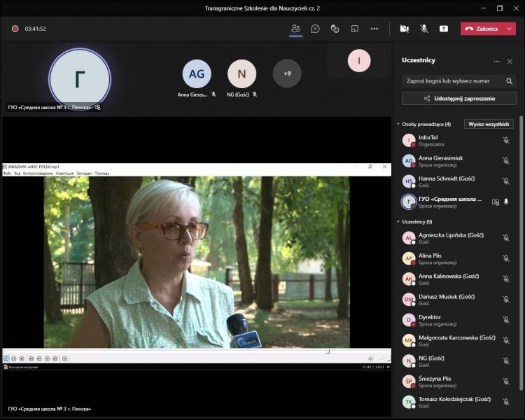Open the meeting chat icon
Screen dimensions: 525x420
pos(316,29)
